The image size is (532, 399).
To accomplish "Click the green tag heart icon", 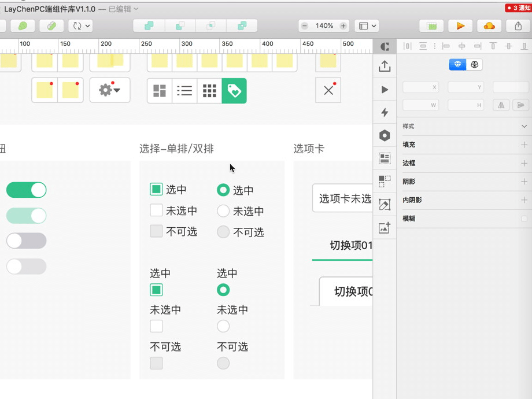I will point(234,91).
